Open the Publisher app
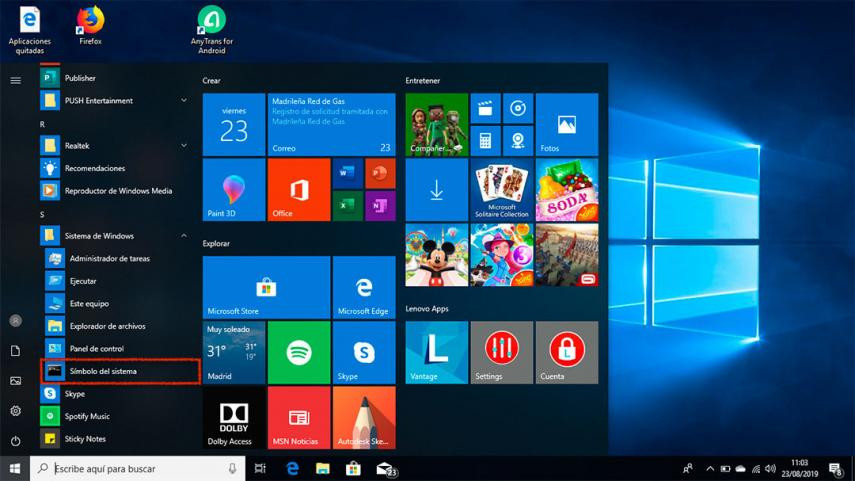Image resolution: width=855 pixels, height=481 pixels. 115,78
